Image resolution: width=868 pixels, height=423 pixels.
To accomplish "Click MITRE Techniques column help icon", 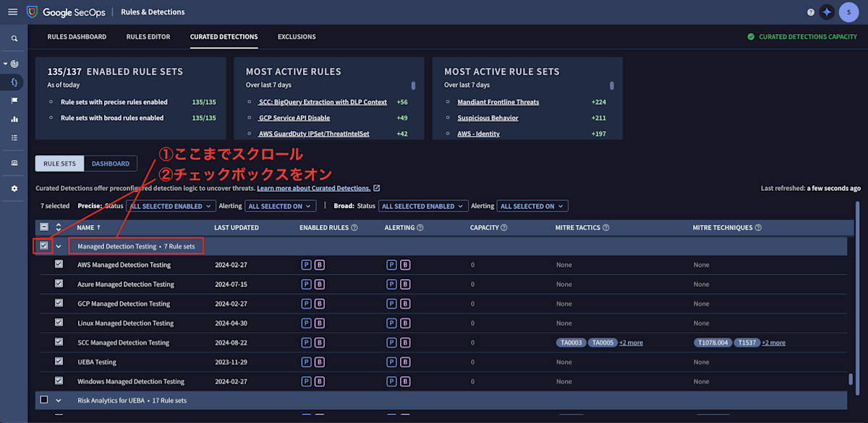I will pos(759,228).
